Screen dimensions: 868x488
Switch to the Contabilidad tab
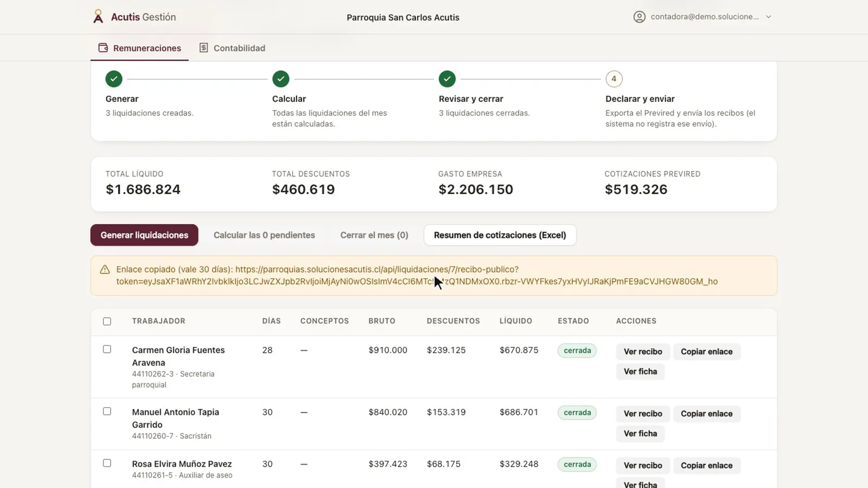[232, 48]
